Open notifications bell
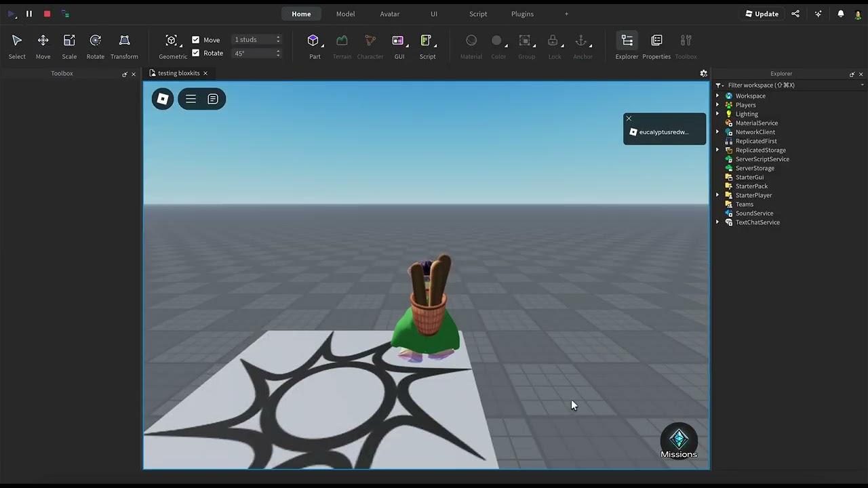868x488 pixels. (x=841, y=14)
